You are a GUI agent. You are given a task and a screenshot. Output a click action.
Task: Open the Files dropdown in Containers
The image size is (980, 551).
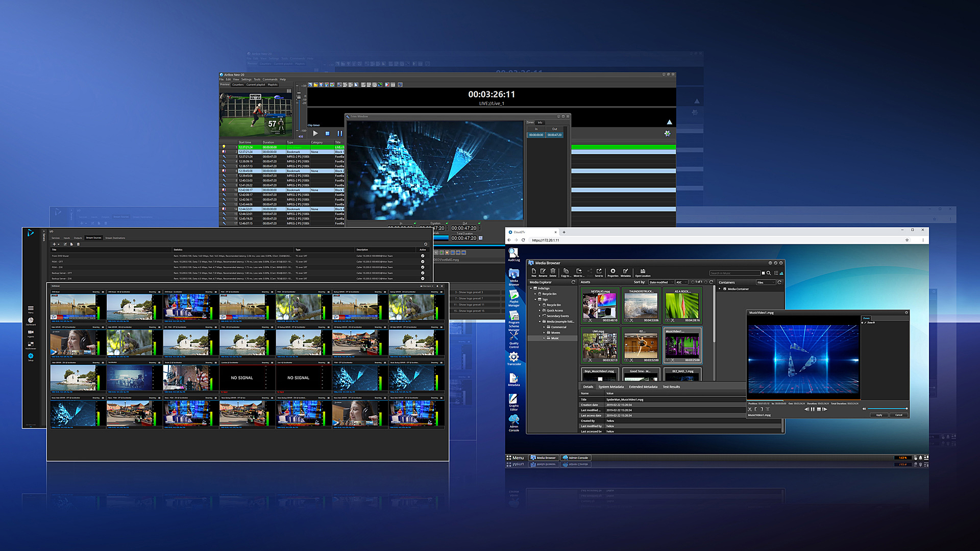(x=765, y=282)
